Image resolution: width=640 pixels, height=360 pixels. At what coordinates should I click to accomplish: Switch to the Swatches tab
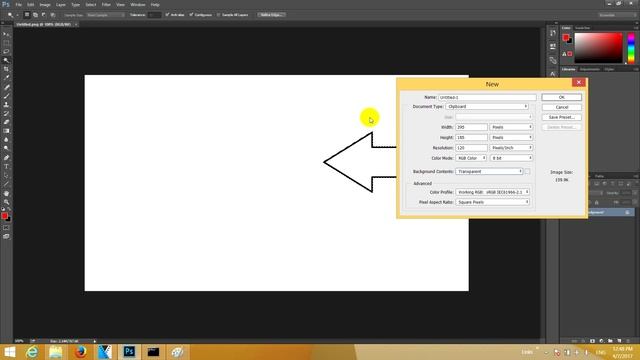click(582, 28)
